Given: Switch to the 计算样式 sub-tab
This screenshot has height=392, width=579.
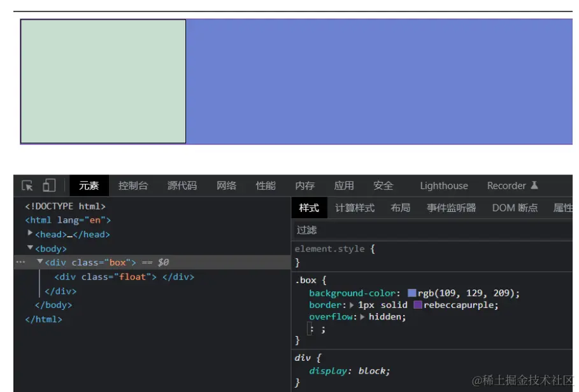Looking at the screenshot, I should coord(355,208).
